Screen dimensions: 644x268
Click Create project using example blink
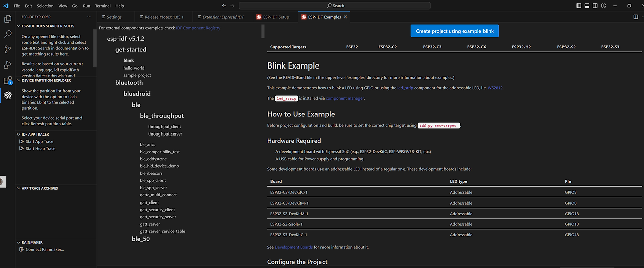click(x=454, y=31)
